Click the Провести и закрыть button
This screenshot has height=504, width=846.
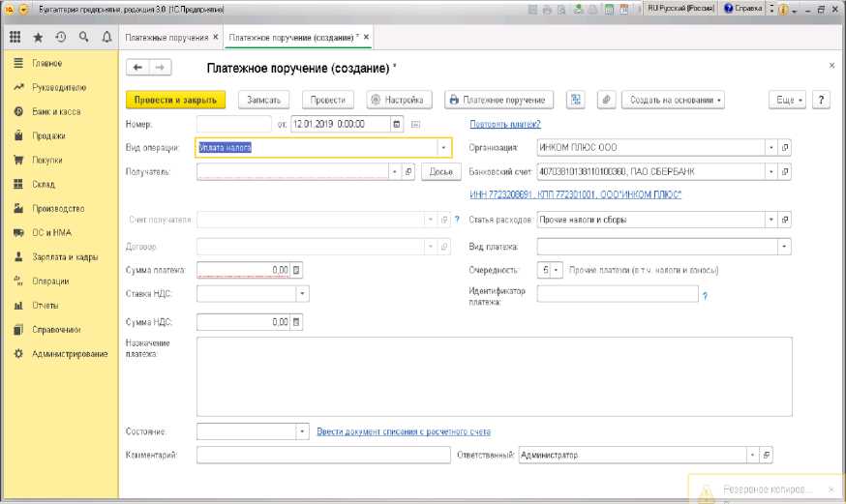(x=176, y=100)
